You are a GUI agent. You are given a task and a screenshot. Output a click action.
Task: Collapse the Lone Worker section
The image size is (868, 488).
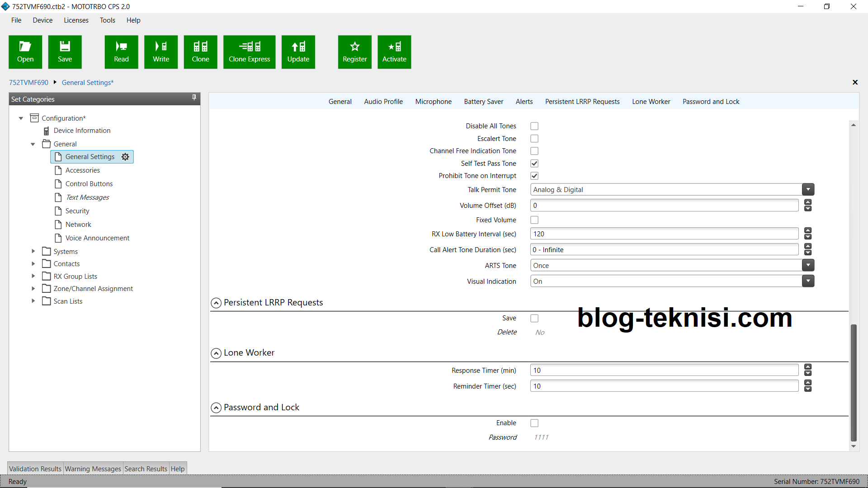[216, 353]
